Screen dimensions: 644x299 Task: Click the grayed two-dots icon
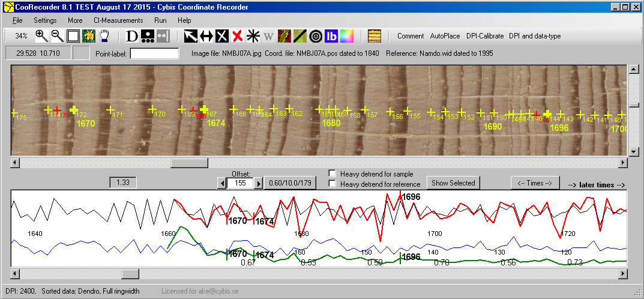[x=163, y=36]
